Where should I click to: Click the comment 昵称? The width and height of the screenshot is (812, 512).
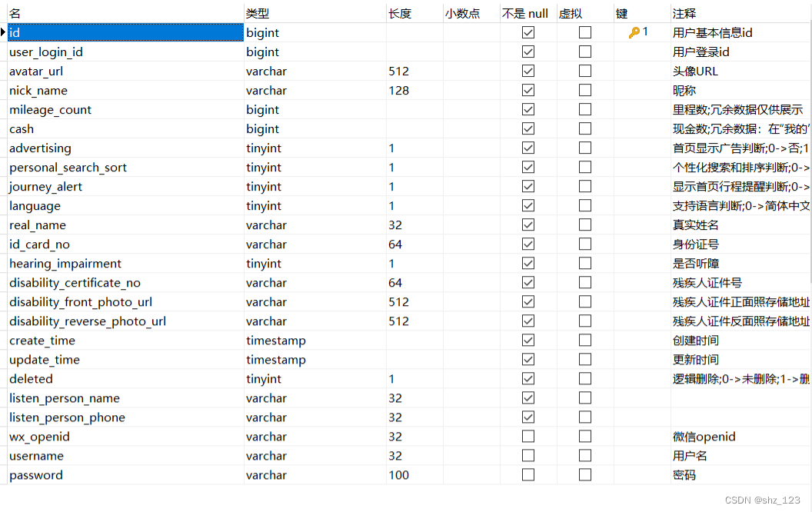coord(684,90)
